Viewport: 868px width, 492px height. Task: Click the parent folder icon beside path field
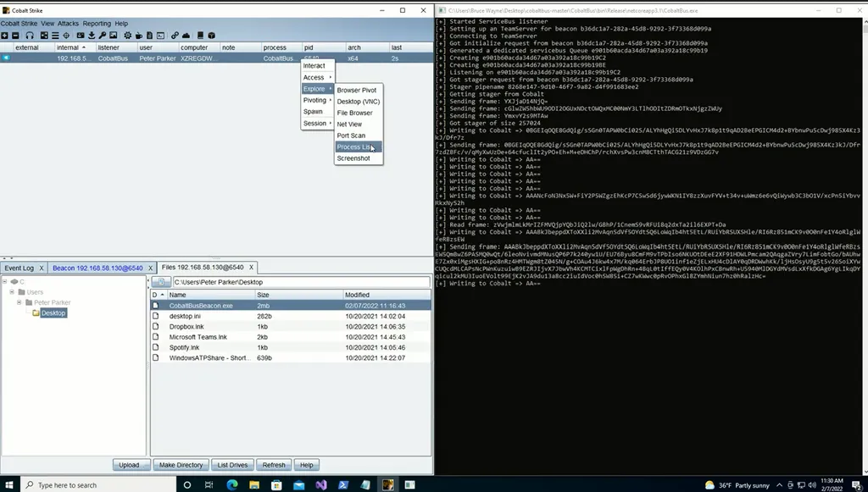(x=161, y=282)
